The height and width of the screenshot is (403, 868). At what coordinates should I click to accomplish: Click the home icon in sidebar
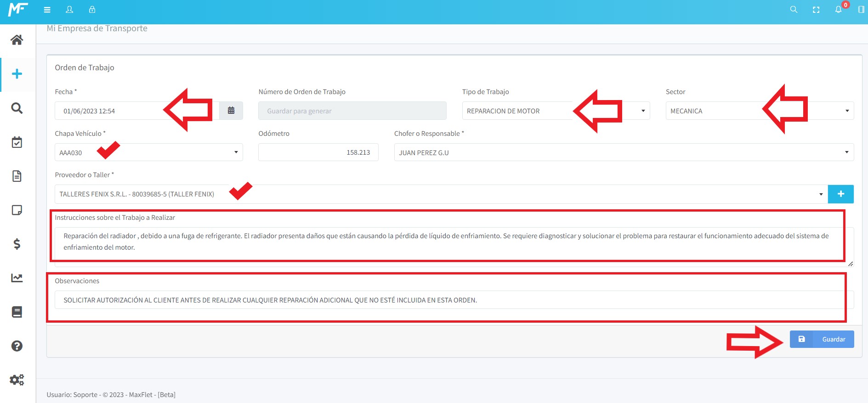click(x=17, y=40)
